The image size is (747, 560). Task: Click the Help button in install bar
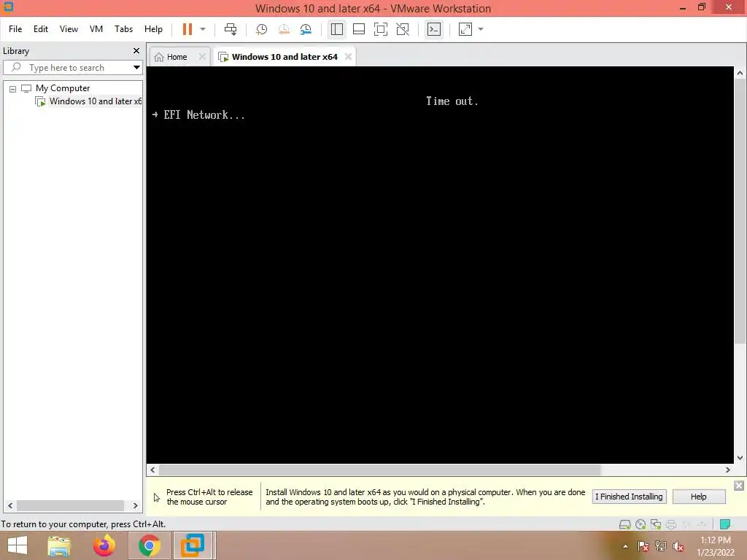click(x=698, y=497)
